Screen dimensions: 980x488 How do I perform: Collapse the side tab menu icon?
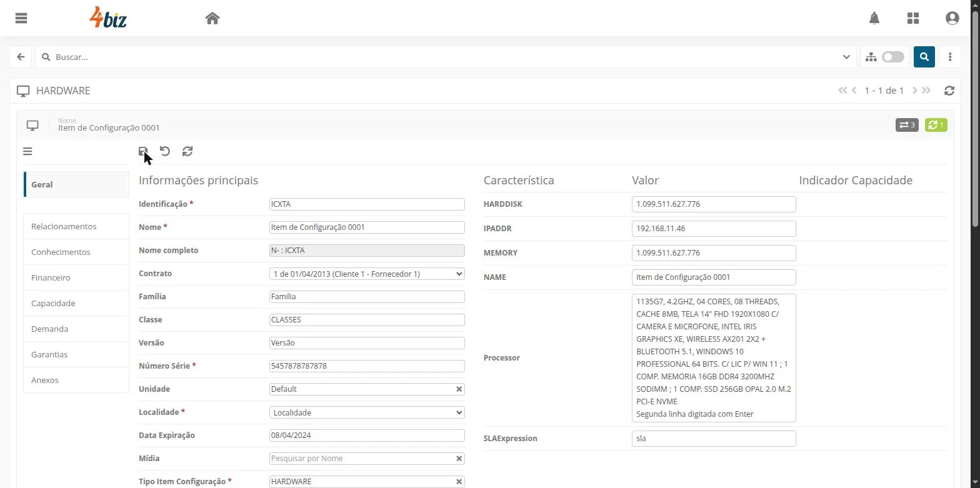click(x=27, y=151)
